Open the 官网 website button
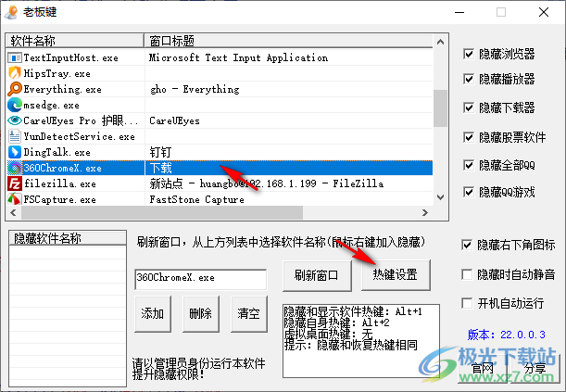This screenshot has height=392, width=566. [483, 369]
